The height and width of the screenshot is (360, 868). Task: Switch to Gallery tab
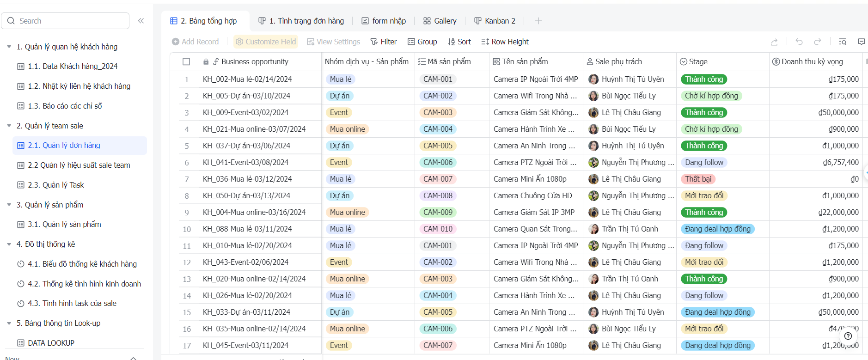440,21
